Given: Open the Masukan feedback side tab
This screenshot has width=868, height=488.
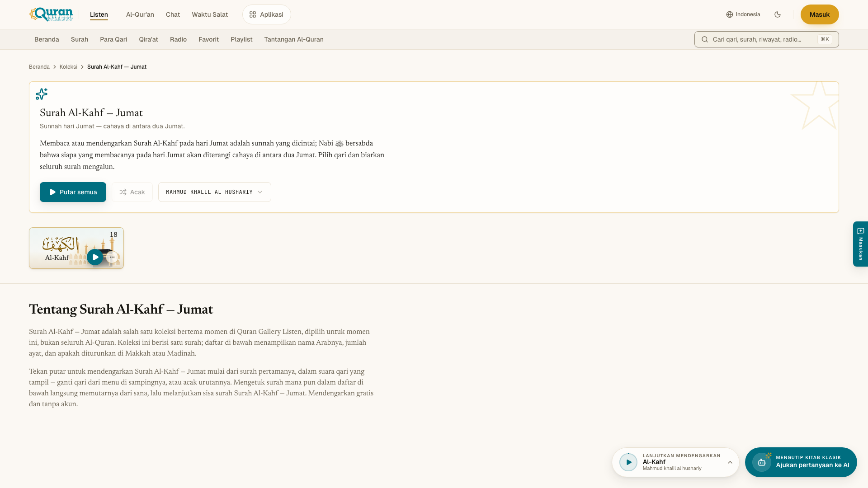Looking at the screenshot, I should (860, 244).
